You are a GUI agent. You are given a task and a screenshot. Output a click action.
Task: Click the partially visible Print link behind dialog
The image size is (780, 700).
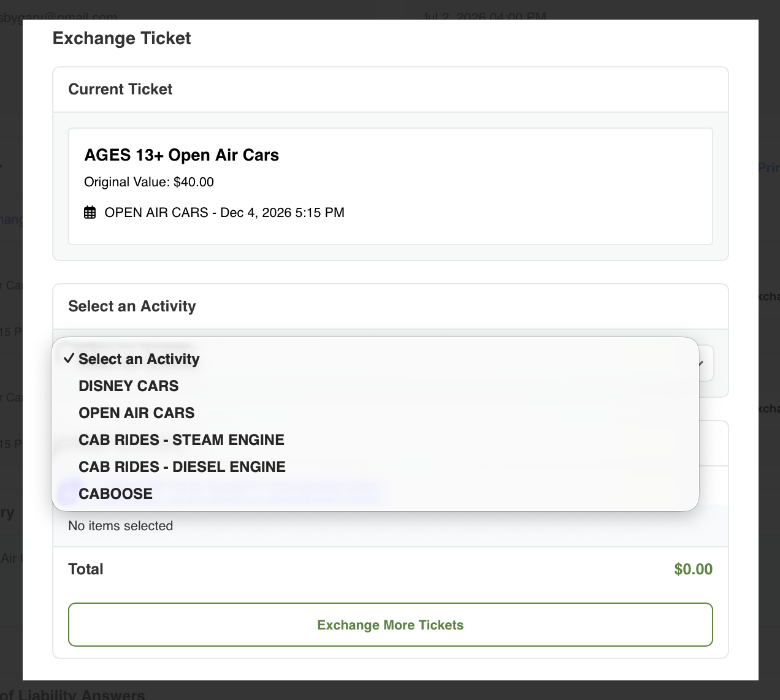point(769,167)
